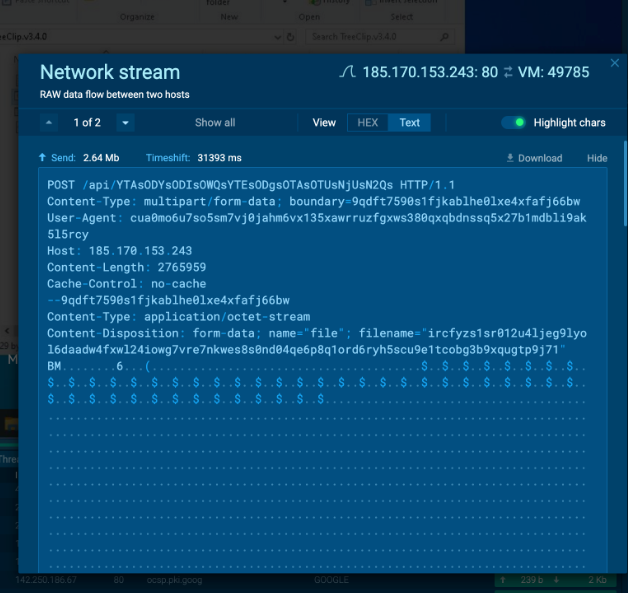Viewport: 628px width, 593px height.
Task: Click the "1 of 2" stream counter
Action: pos(87,123)
